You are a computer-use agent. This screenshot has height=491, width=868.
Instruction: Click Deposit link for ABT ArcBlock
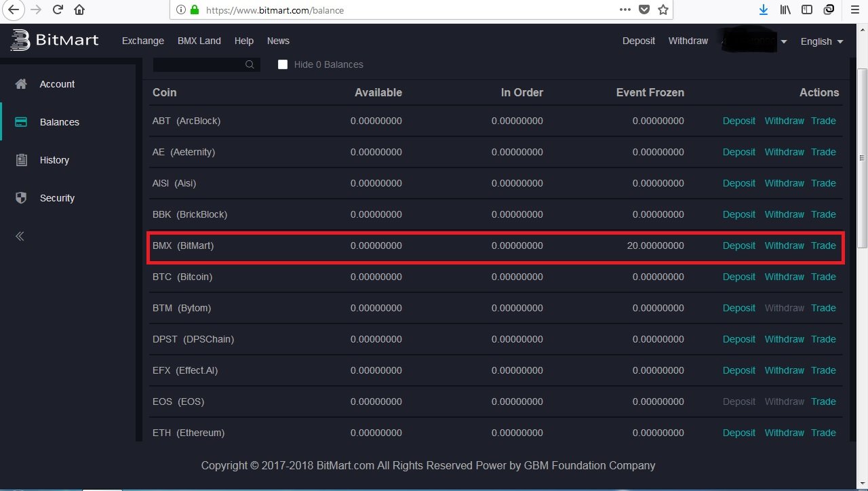[739, 121]
